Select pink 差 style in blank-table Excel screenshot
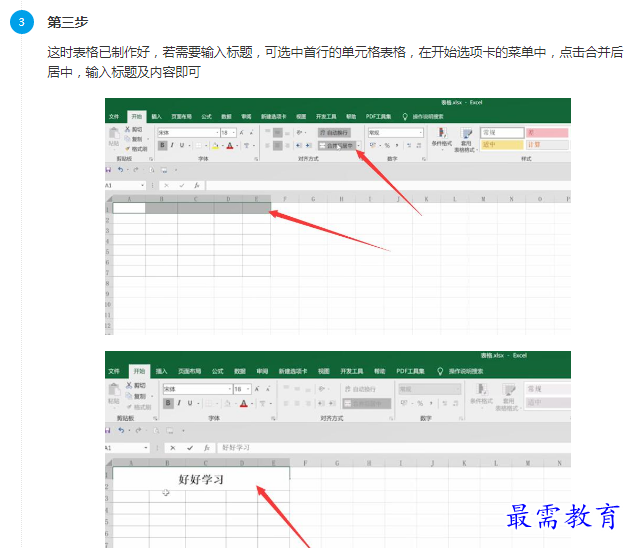The height and width of the screenshot is (548, 628). point(547,133)
